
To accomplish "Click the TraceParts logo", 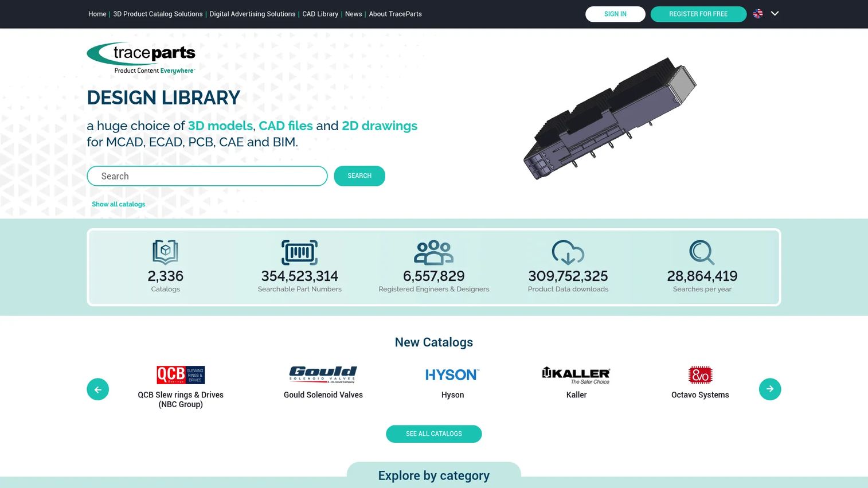I will (x=141, y=58).
